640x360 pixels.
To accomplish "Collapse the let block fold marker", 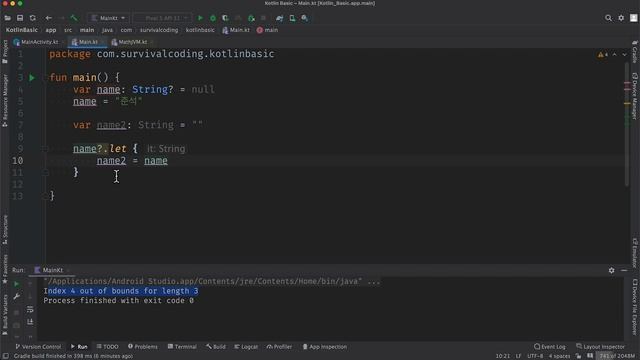I will click(x=45, y=149).
